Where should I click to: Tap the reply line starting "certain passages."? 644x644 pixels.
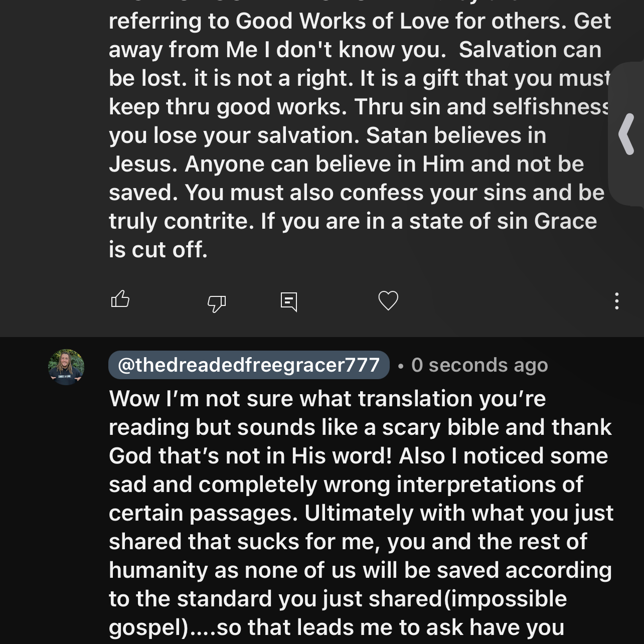coord(361,513)
